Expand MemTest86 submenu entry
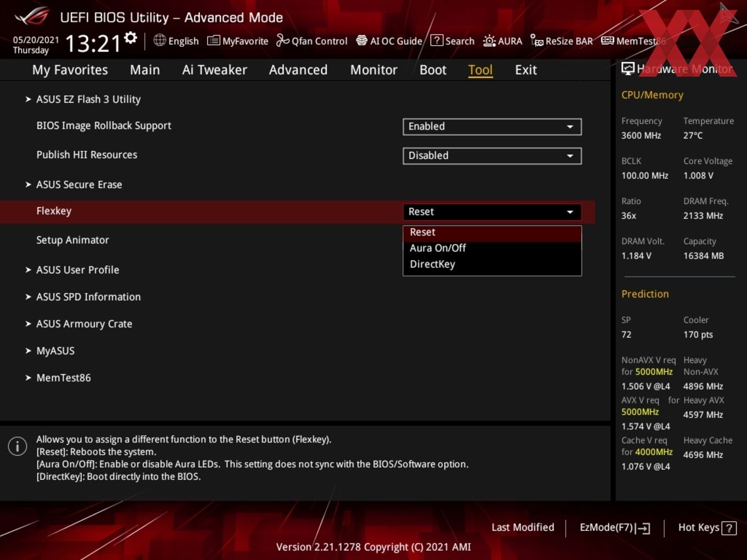 63,378
